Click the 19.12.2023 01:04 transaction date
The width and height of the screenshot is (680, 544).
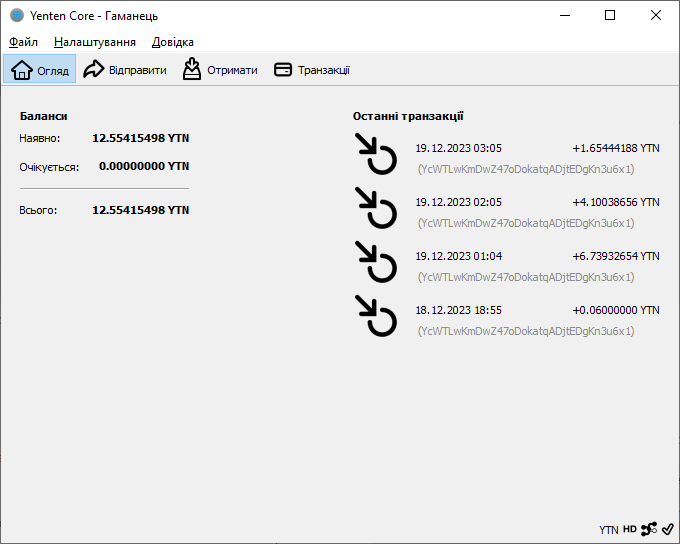[x=458, y=256]
